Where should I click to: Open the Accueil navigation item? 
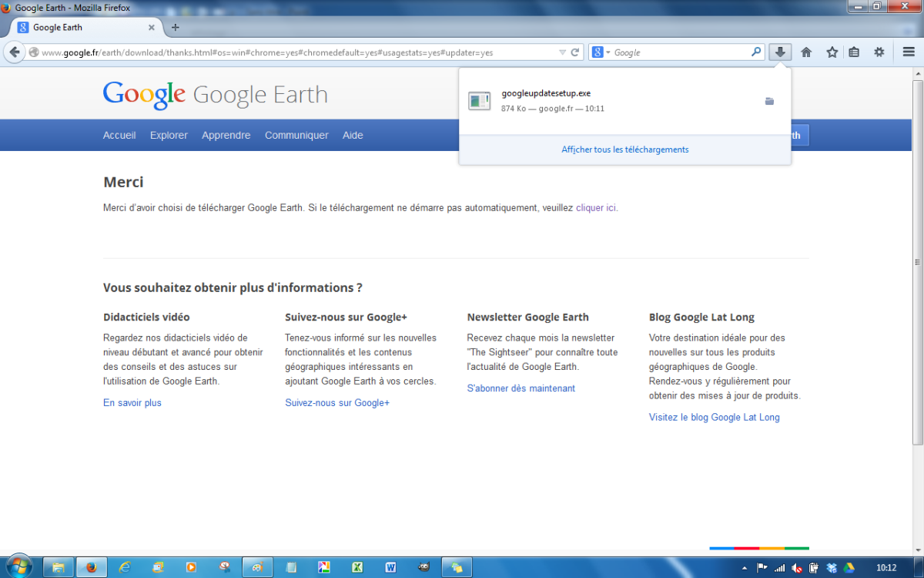coord(119,135)
